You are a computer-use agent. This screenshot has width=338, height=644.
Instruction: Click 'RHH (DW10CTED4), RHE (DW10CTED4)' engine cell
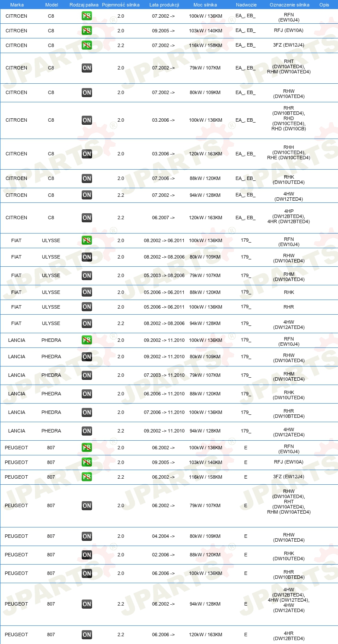[x=289, y=153]
